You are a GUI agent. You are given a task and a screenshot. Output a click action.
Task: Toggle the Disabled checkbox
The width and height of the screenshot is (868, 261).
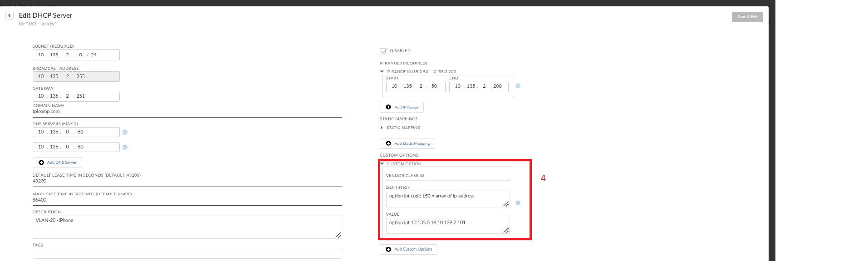coord(383,51)
